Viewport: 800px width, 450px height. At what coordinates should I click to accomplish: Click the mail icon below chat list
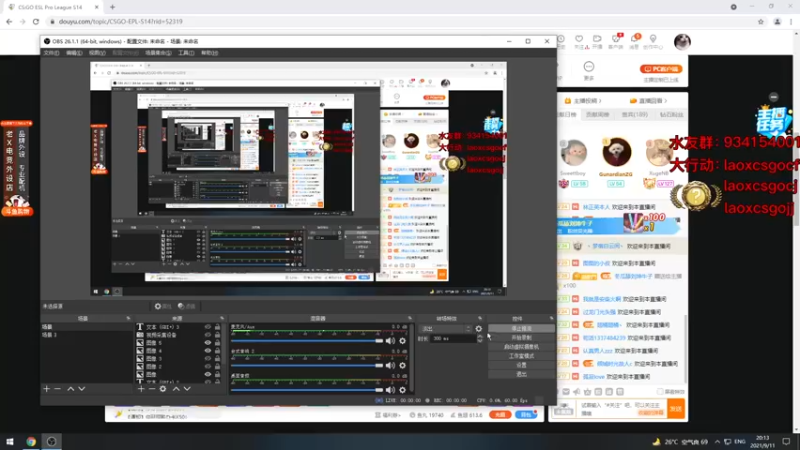click(566, 392)
